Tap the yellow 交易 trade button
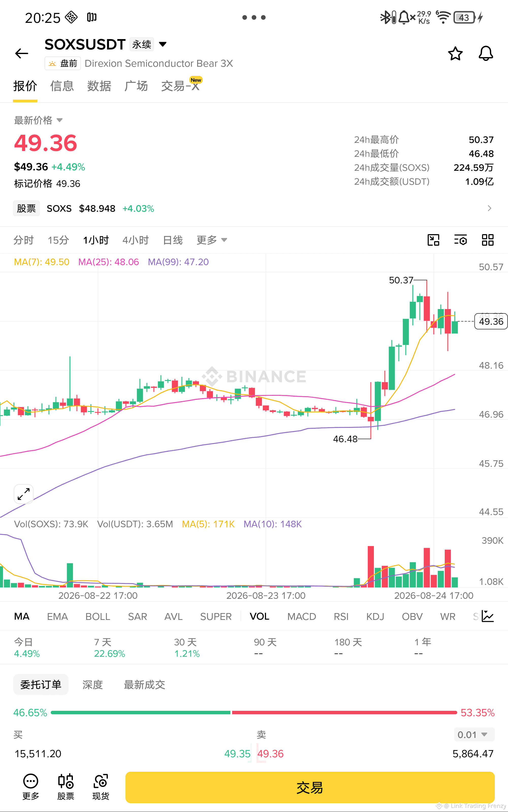 (x=310, y=787)
